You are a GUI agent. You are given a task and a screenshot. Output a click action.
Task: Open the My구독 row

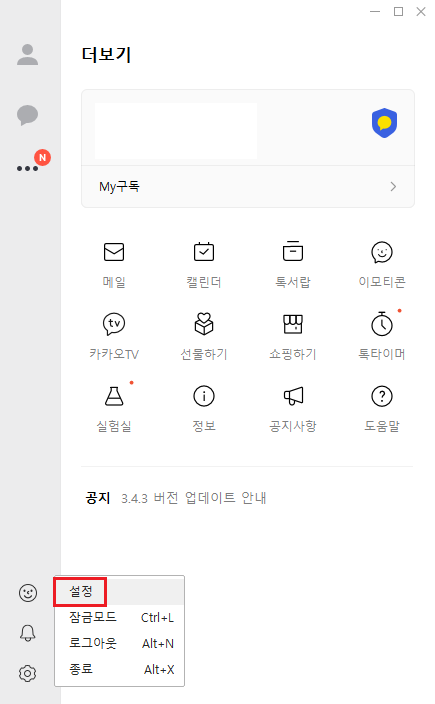tap(248, 186)
